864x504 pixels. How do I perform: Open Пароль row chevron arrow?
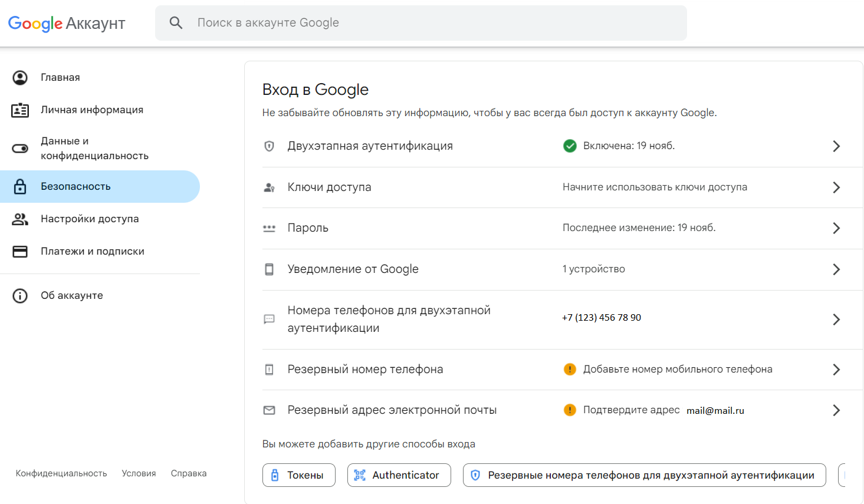pyautogui.click(x=836, y=228)
